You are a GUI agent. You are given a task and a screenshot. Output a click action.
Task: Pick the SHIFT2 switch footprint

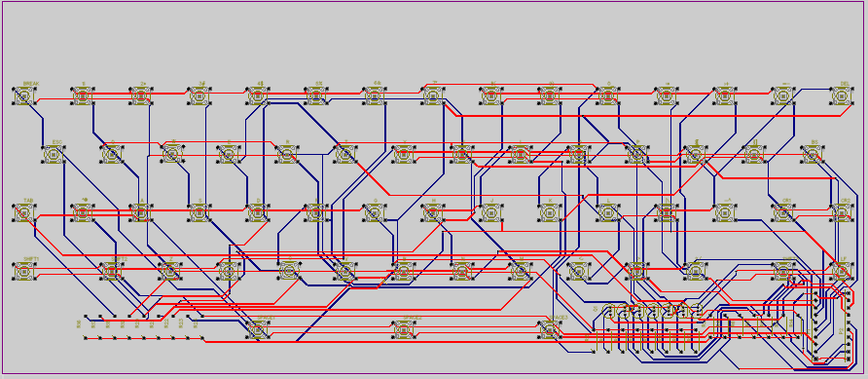tap(112, 271)
